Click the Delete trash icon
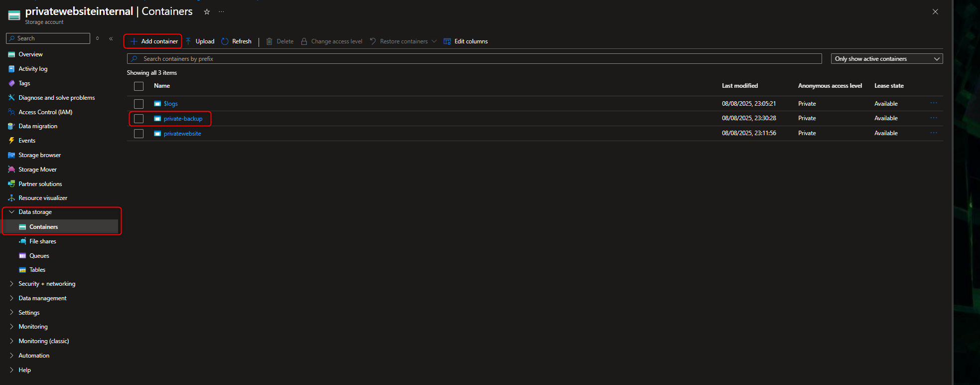980x385 pixels. (x=269, y=41)
